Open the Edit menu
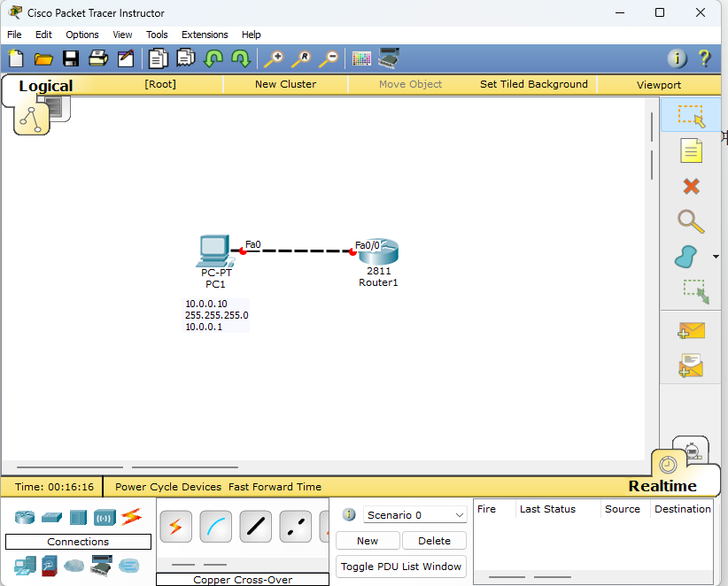This screenshot has height=586, width=728. (x=43, y=35)
